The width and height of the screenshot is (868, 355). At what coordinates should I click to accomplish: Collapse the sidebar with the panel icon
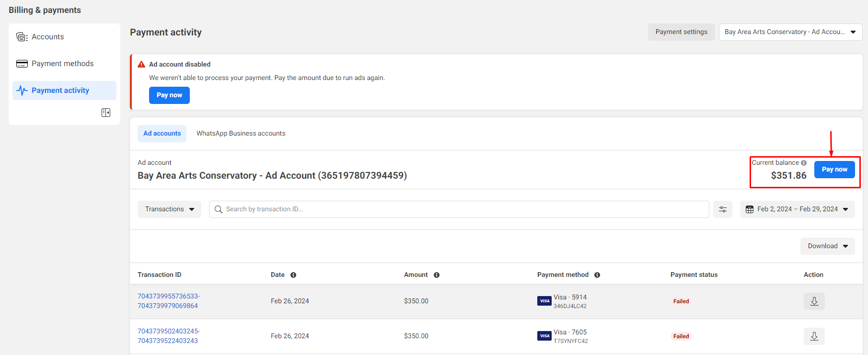[x=106, y=113]
